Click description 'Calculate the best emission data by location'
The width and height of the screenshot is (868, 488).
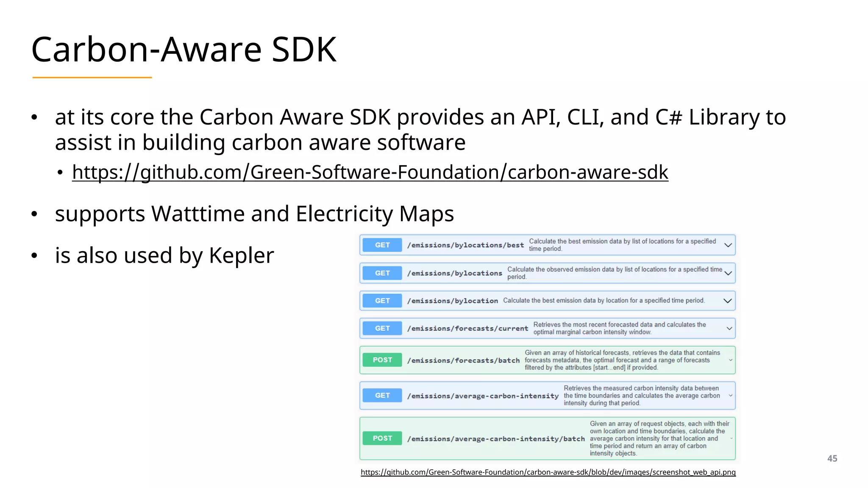604,300
